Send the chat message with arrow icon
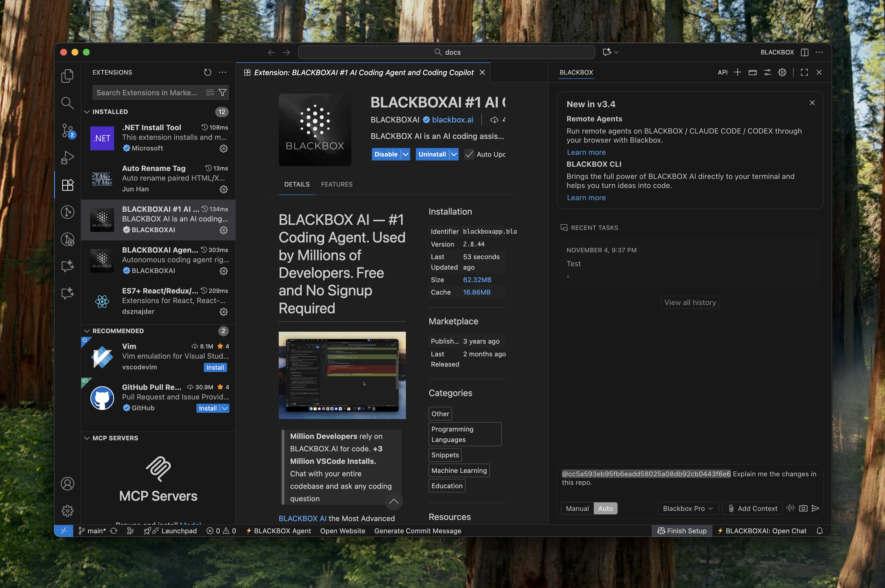The image size is (885, 588). pos(815,509)
